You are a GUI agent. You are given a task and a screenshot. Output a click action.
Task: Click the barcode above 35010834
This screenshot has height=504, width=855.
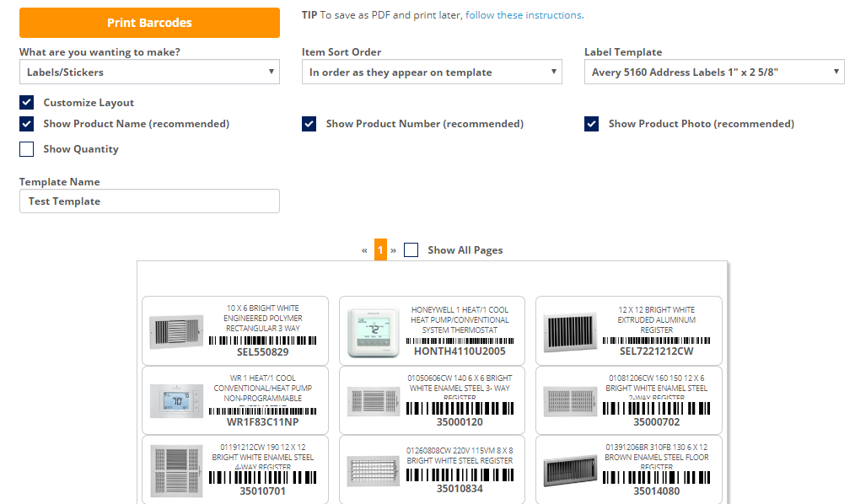click(x=460, y=475)
